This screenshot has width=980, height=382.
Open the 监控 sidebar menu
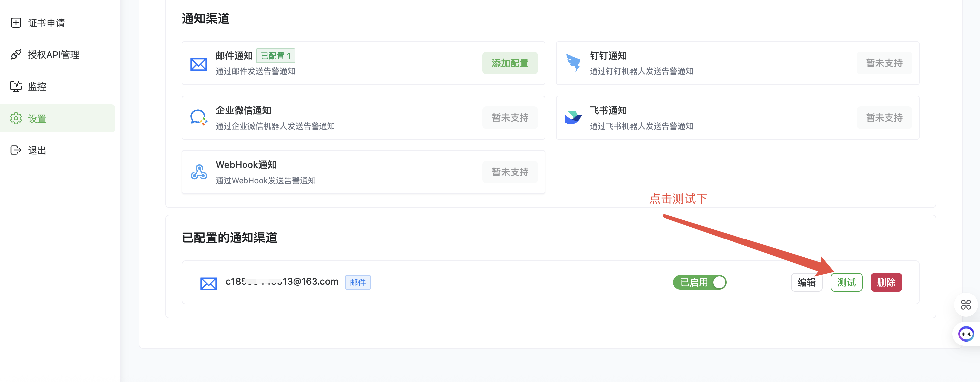point(37,86)
